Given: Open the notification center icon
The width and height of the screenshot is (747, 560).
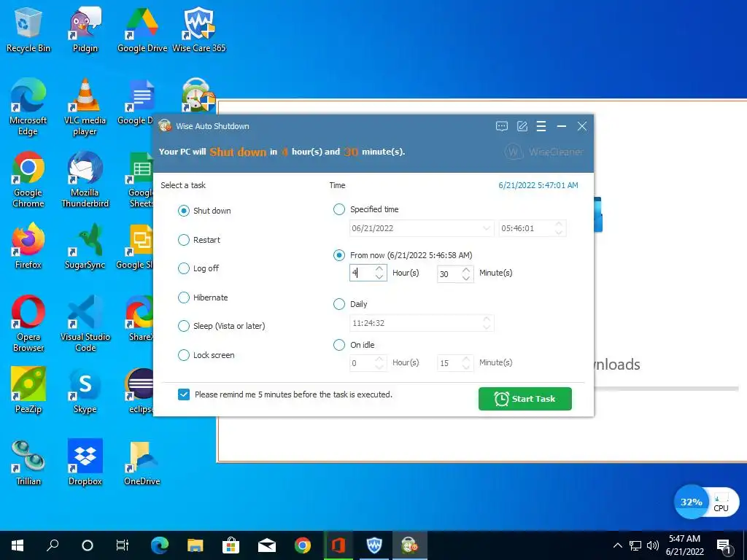Looking at the screenshot, I should 724,545.
